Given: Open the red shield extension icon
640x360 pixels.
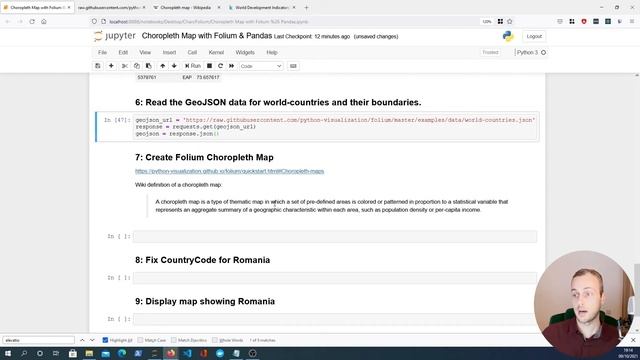Looking at the screenshot, I should coord(584,21).
